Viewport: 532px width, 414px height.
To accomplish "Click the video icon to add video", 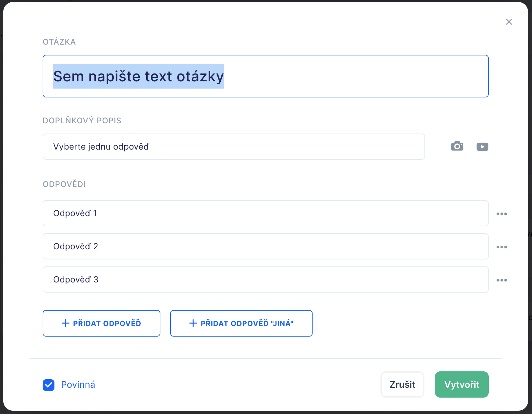I will (x=482, y=147).
